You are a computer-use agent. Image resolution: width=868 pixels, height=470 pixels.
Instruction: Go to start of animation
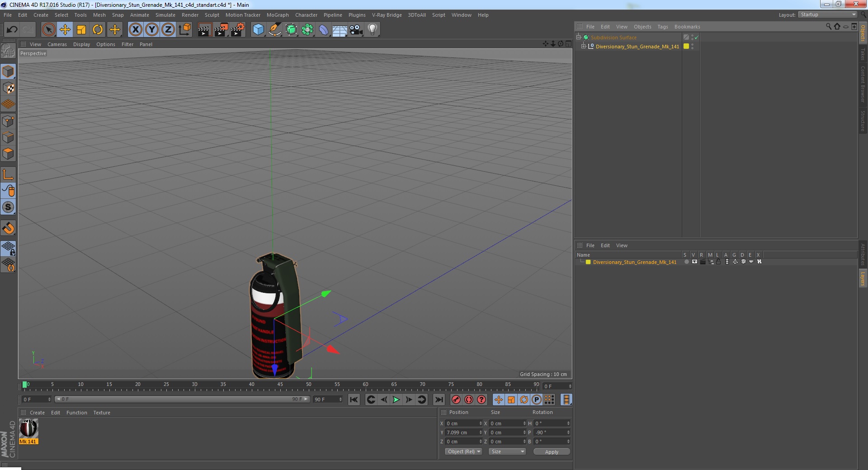(x=354, y=399)
